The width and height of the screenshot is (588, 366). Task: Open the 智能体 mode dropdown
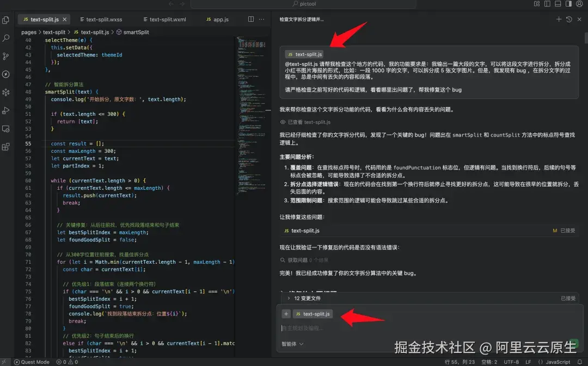[x=292, y=344]
